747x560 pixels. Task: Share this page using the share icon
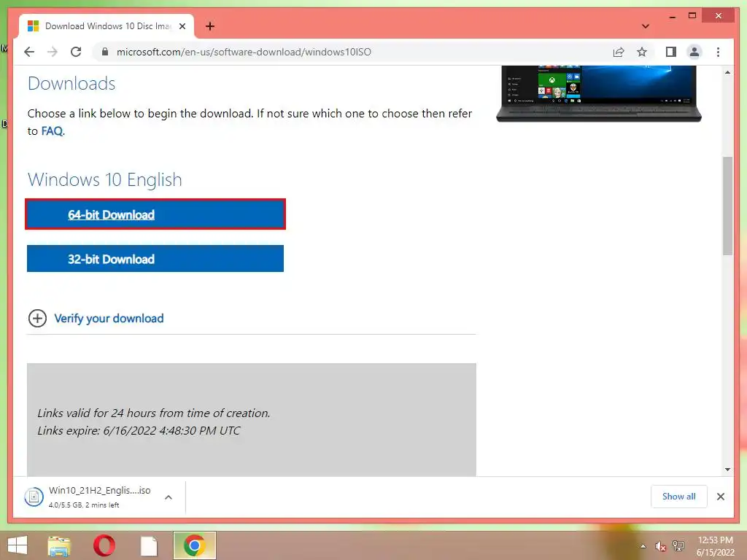pyautogui.click(x=619, y=52)
